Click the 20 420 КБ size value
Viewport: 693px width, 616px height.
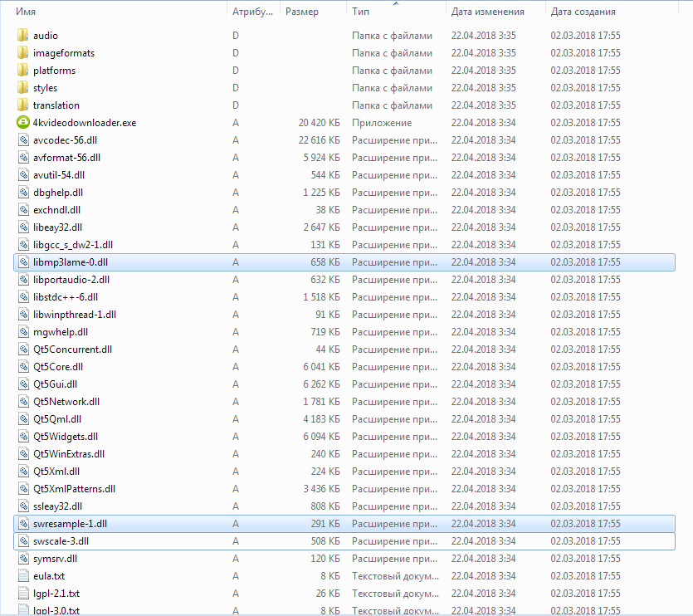tap(319, 123)
